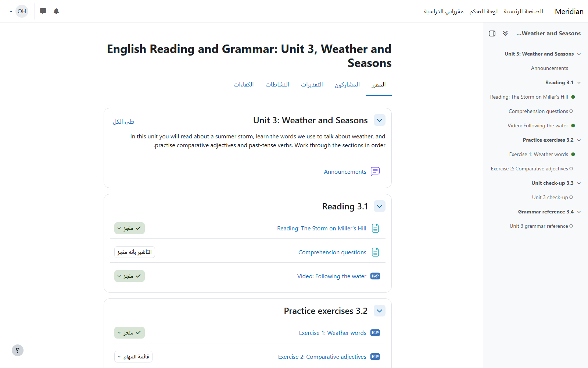Click the H5P icon for Weather words
Image resolution: width=588 pixels, height=368 pixels.
point(375,333)
